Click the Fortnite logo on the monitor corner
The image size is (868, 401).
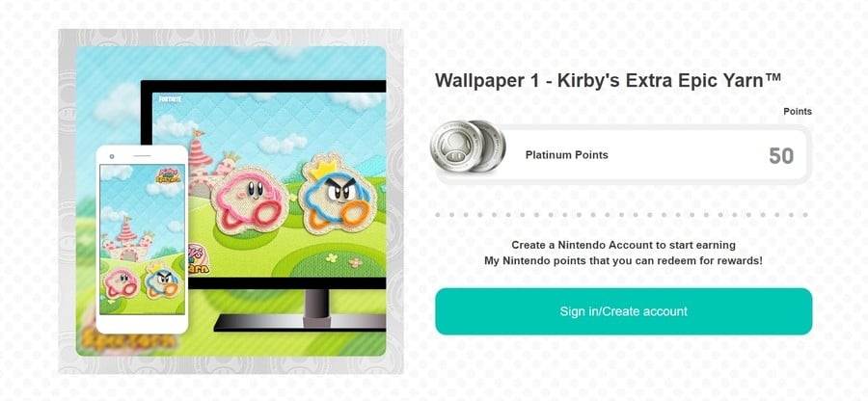(x=167, y=99)
